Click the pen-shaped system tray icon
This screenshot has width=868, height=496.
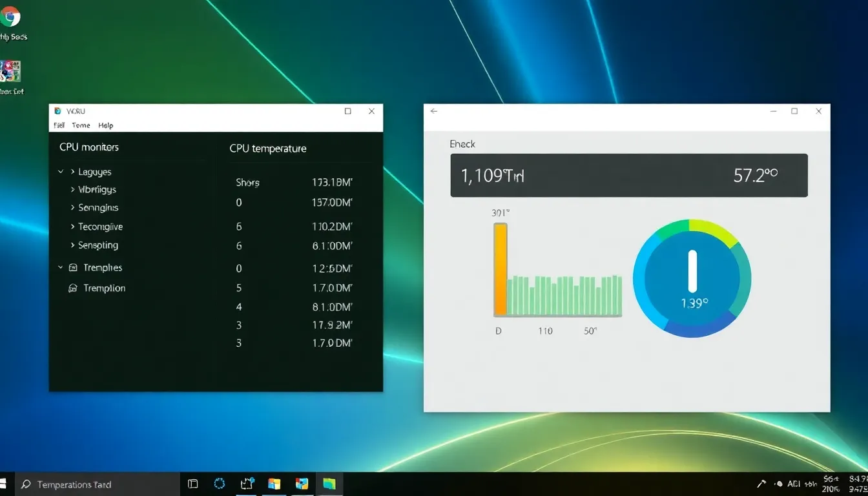pyautogui.click(x=761, y=484)
